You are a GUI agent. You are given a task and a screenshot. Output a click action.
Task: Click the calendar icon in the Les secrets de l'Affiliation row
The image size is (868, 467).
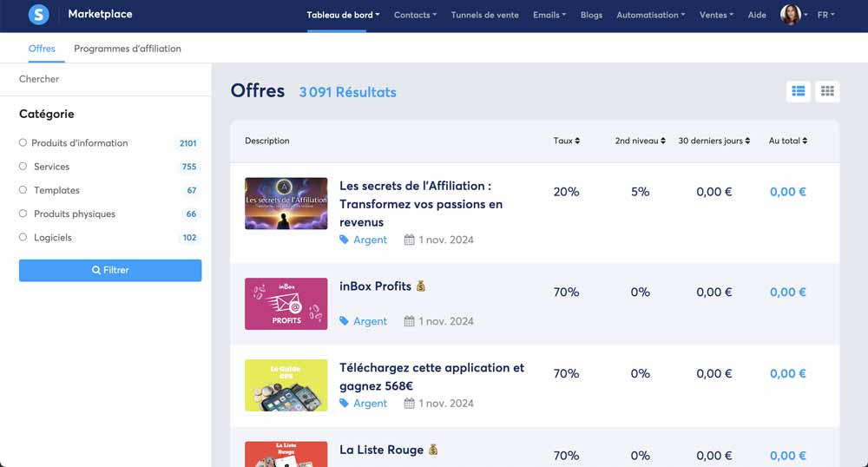409,240
